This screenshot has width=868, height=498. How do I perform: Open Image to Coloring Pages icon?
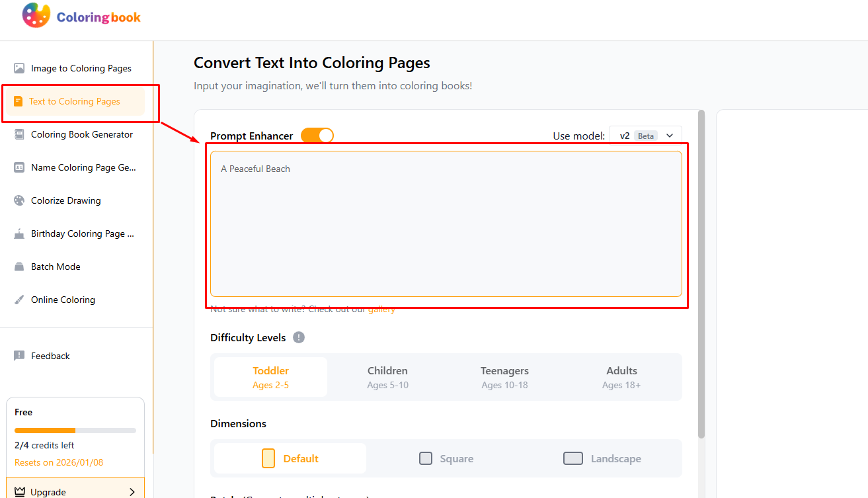[x=19, y=68]
